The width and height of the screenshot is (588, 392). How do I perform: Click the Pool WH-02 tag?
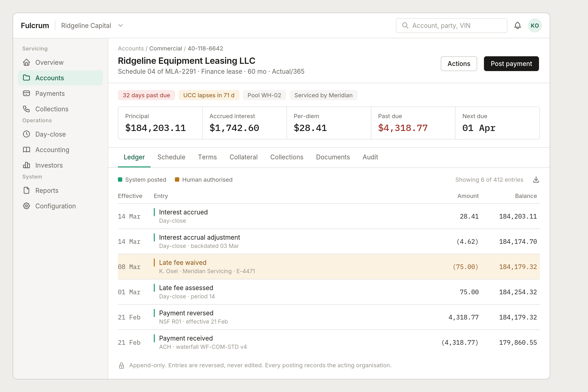[x=264, y=95]
